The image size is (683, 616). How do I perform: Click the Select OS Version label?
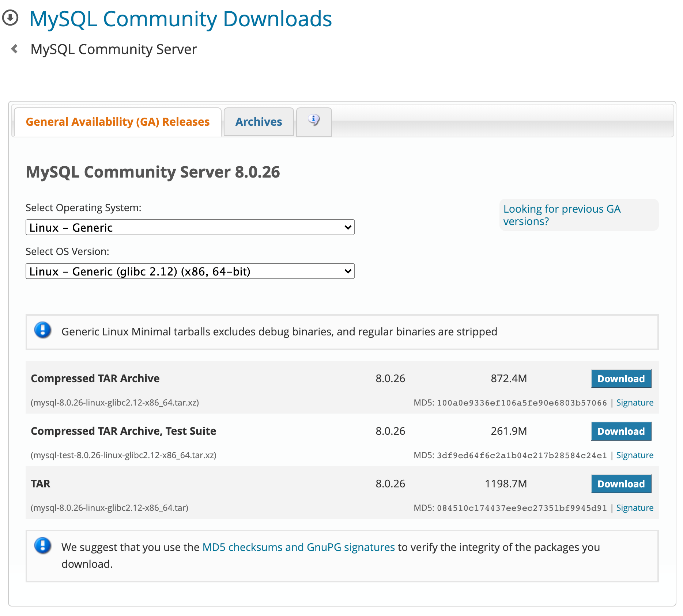coord(67,251)
